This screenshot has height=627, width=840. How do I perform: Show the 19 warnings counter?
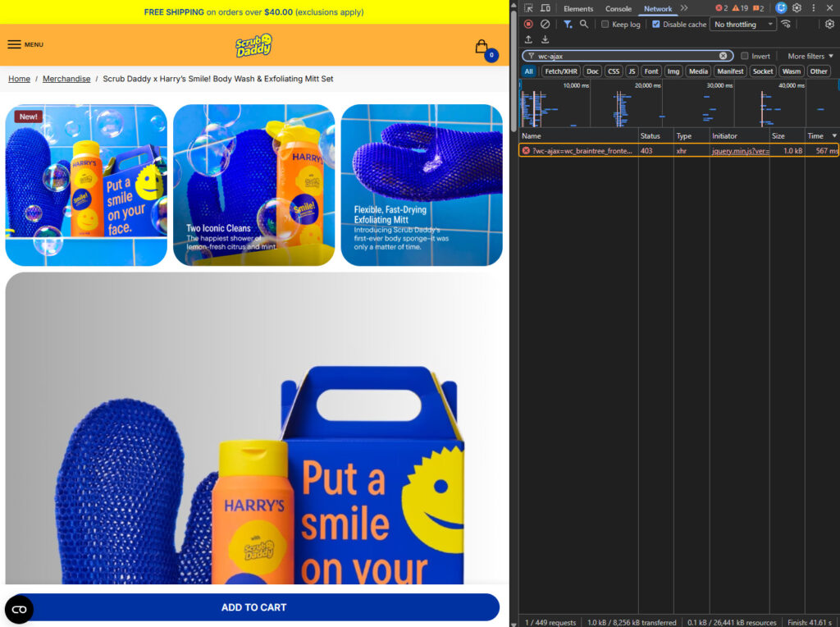click(x=740, y=8)
